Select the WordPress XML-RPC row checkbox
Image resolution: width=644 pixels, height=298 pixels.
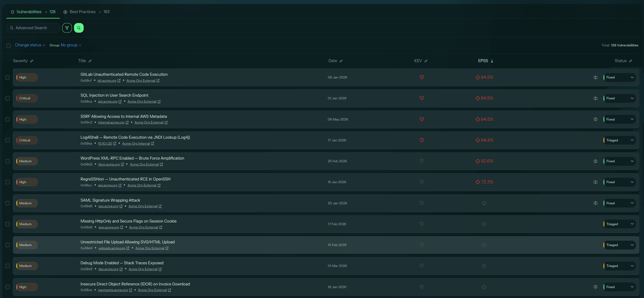pos(8,161)
